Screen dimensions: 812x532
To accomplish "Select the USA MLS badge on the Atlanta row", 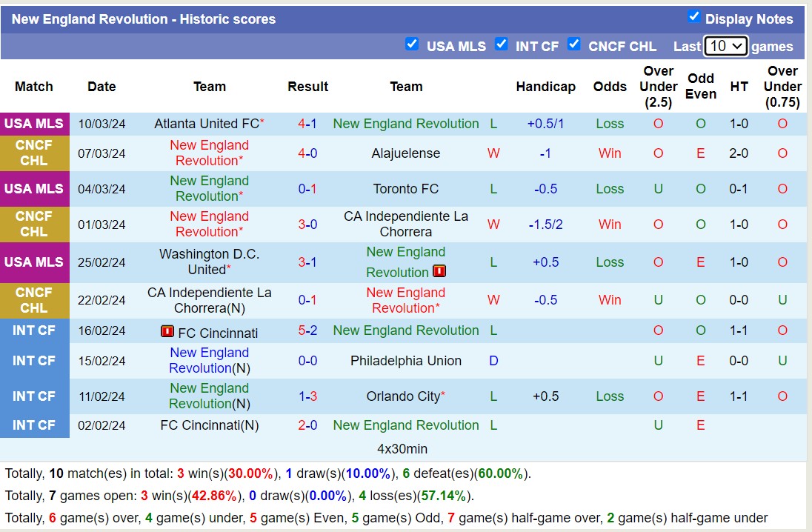I will point(34,124).
